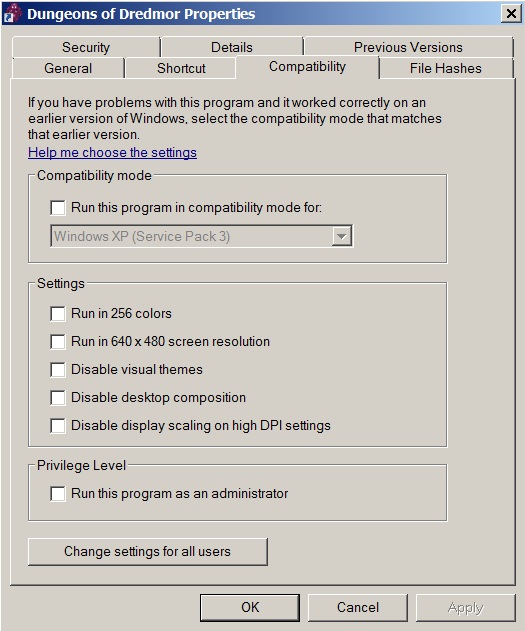Switch to the File Hashes tab
The image size is (525, 631).
click(x=446, y=68)
